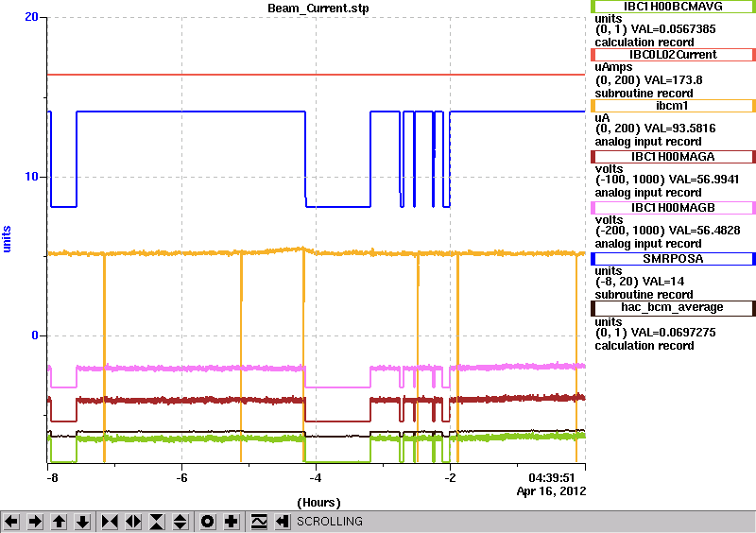Click the (Hours) x-axis label
756x533 pixels.
(x=318, y=503)
